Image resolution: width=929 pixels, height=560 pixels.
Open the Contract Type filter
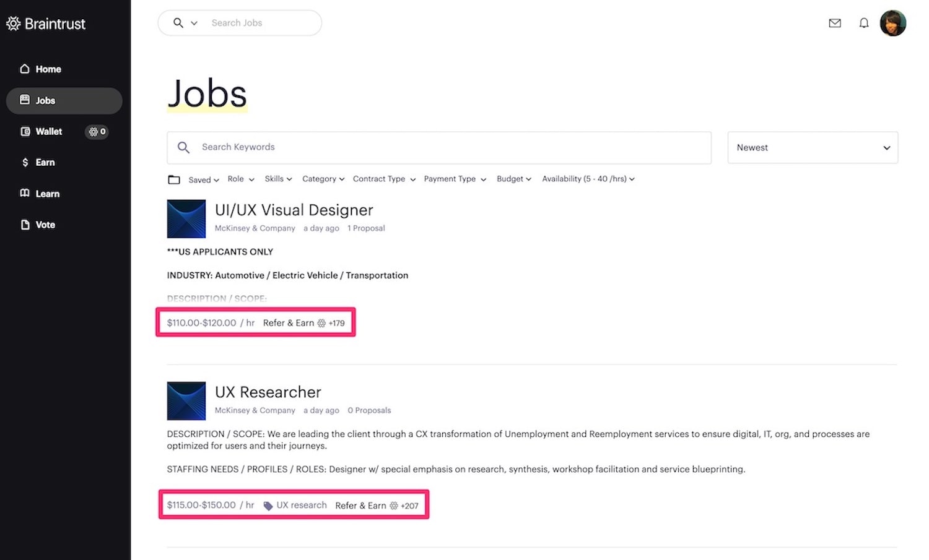pyautogui.click(x=384, y=179)
